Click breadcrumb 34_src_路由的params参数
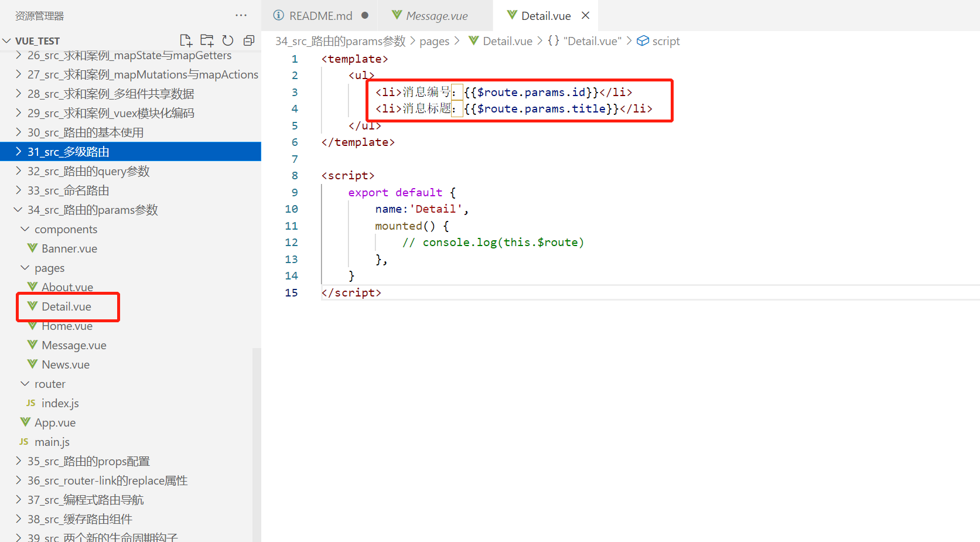Screen dimensions: 980x542 340,41
